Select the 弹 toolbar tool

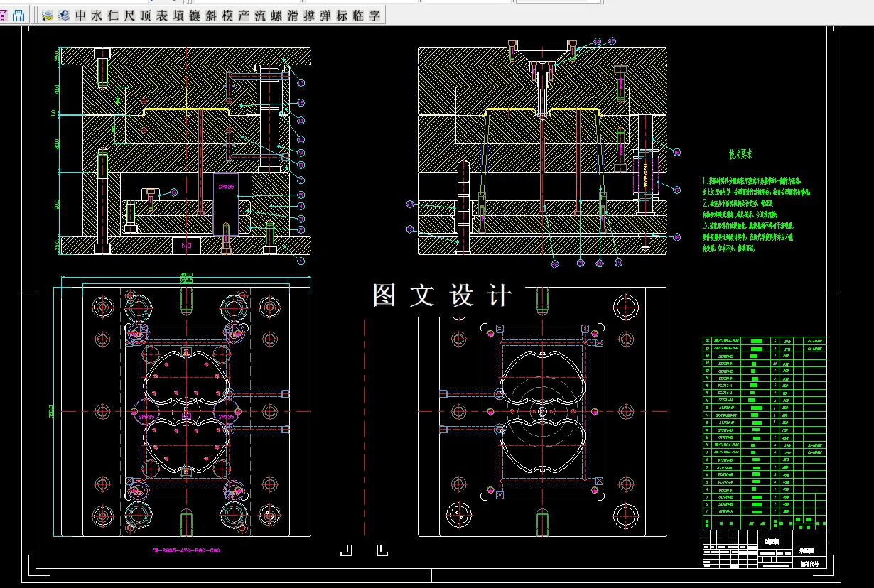click(325, 15)
